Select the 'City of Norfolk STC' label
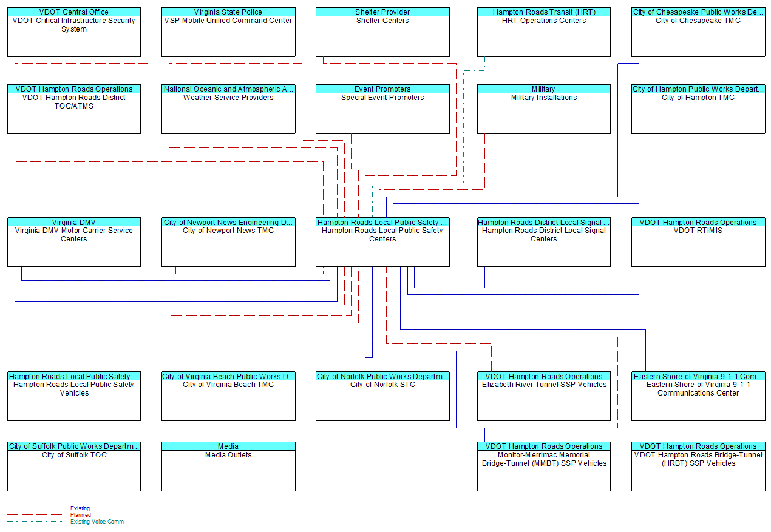This screenshot has width=771, height=532. point(382,385)
